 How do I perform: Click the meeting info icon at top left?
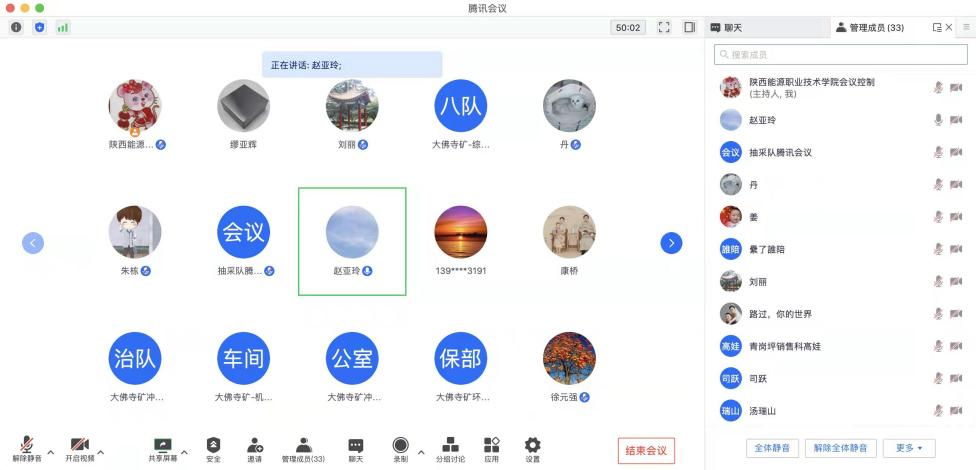pos(16,27)
